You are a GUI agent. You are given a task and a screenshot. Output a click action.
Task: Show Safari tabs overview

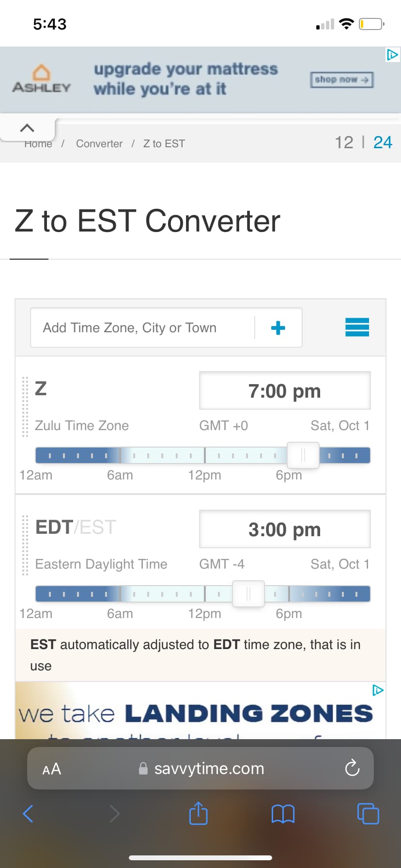[x=368, y=813]
